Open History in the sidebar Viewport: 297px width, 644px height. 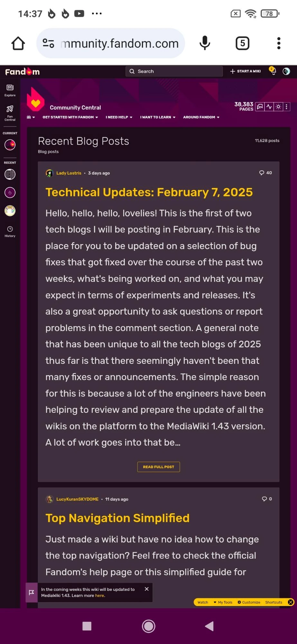10,231
